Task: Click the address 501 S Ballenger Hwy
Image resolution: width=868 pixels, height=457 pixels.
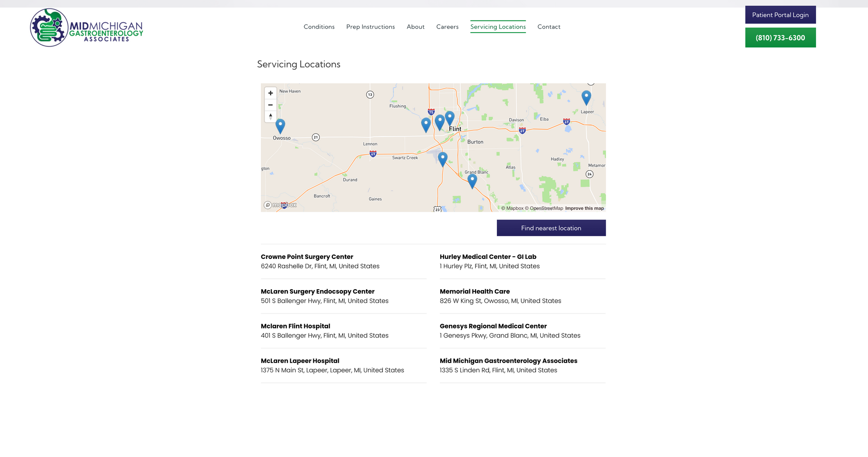Action: click(325, 301)
